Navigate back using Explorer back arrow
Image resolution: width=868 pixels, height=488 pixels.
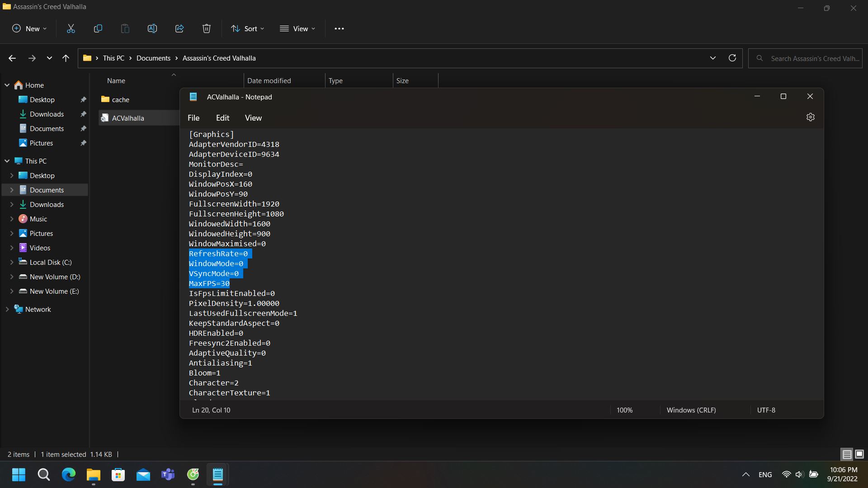[12, 58]
